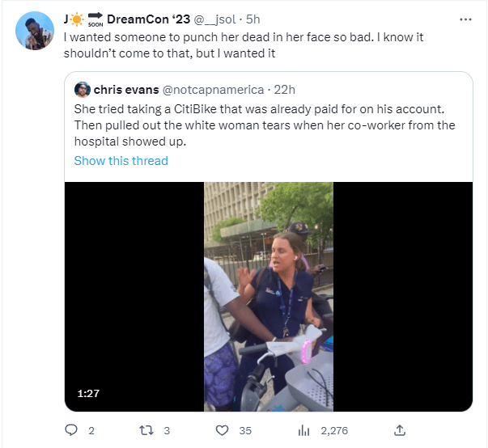Click the 2,276 views count
Viewport: 488px width, 448px height.
point(334,430)
